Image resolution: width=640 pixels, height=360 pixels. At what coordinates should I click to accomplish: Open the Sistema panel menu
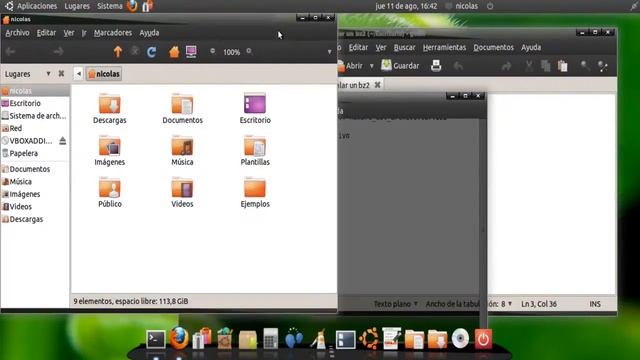[109, 6]
